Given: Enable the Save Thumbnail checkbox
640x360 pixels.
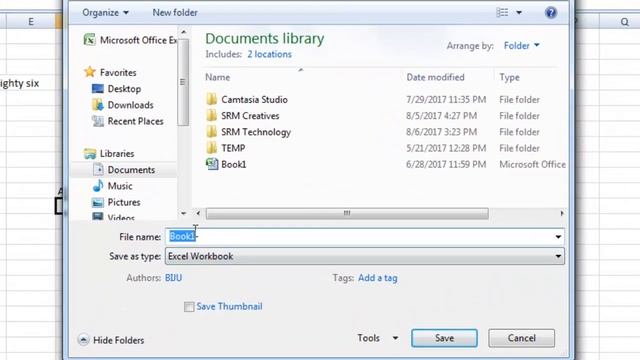Looking at the screenshot, I should point(189,307).
